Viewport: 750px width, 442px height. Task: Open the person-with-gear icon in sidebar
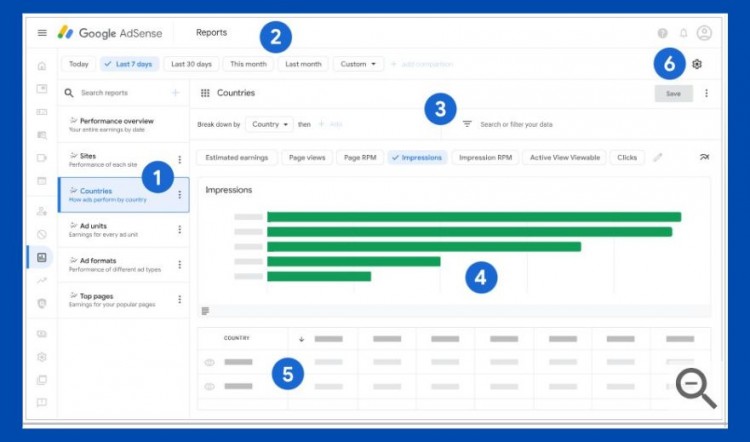pos(42,211)
